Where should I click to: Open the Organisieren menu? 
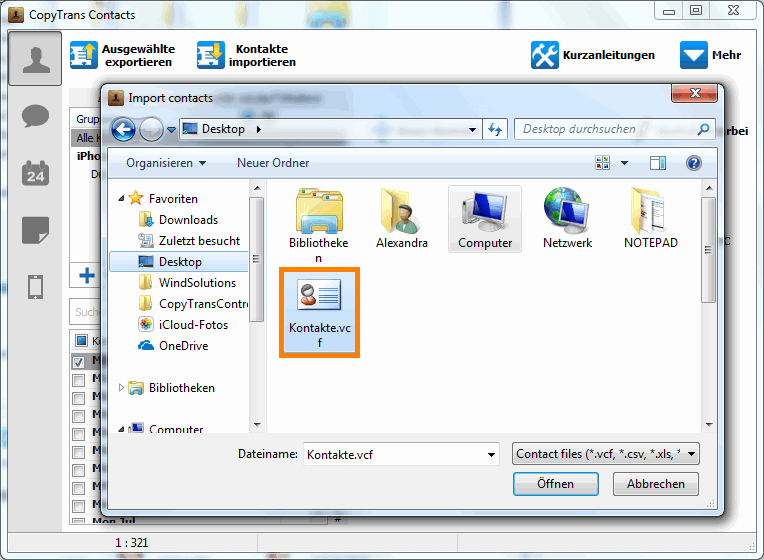[166, 163]
